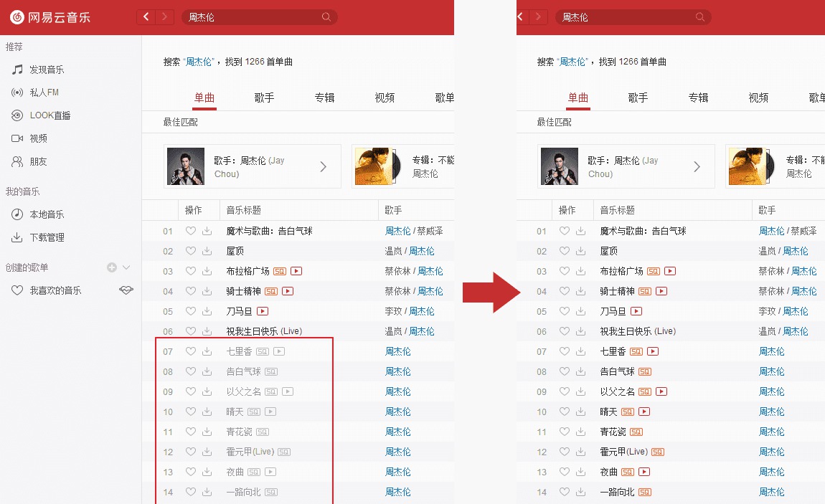Download 屋顶 in left window
825x504 pixels.
point(207,251)
